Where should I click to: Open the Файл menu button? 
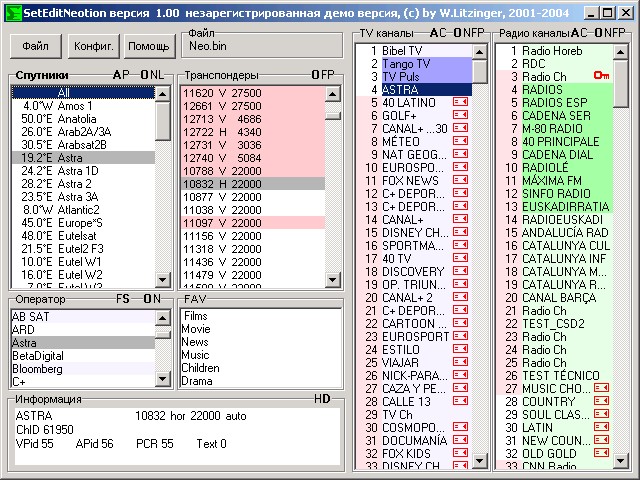36,46
